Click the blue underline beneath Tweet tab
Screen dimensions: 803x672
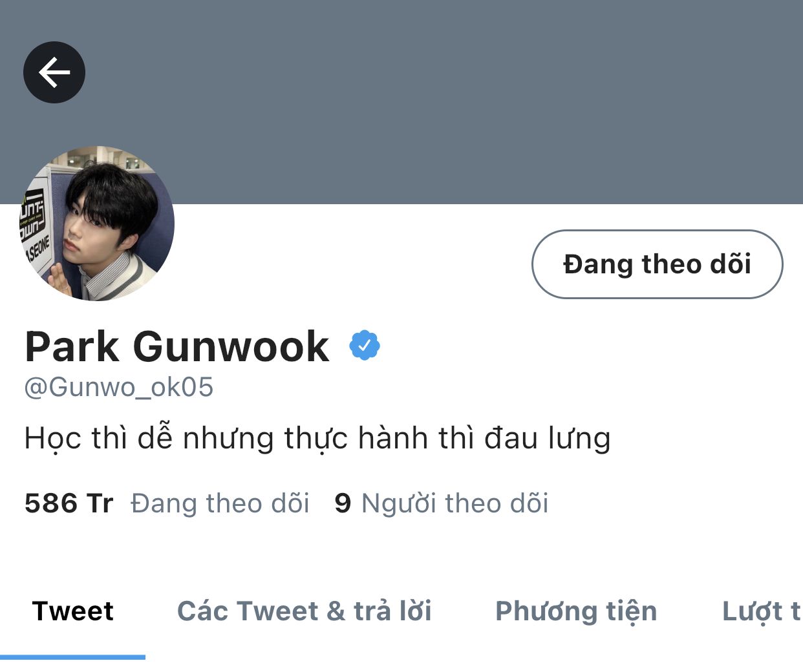click(x=72, y=657)
